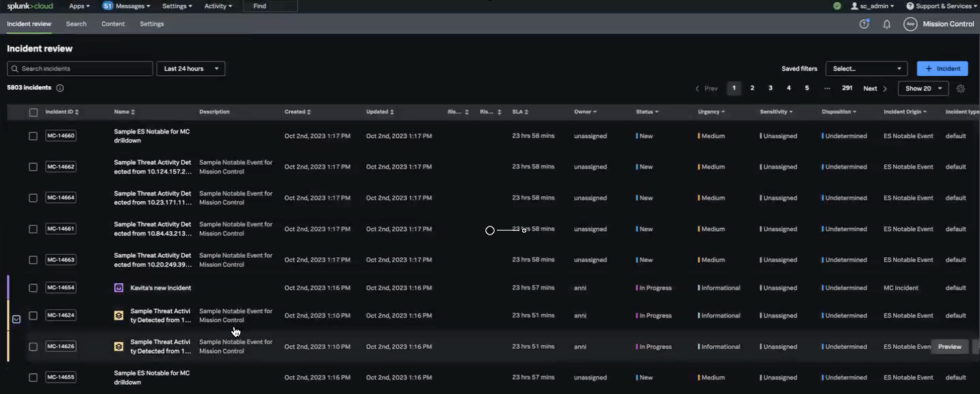
Task: Click the green health status indicator
Action: 836,5
